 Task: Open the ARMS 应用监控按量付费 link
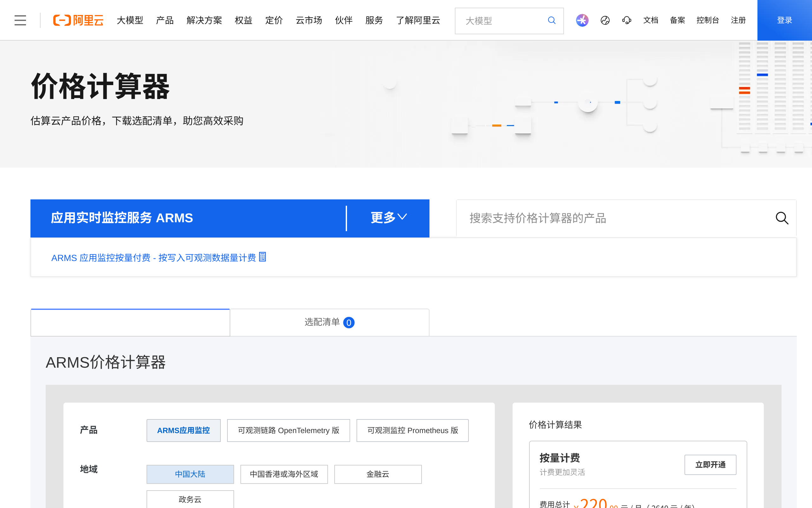pyautogui.click(x=153, y=258)
